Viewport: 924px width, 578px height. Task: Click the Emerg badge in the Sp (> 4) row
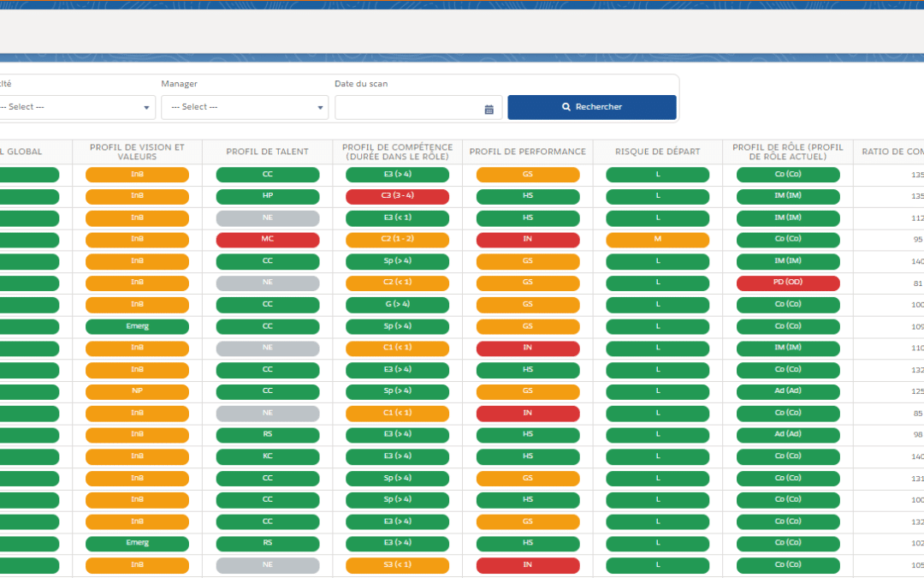click(x=137, y=326)
